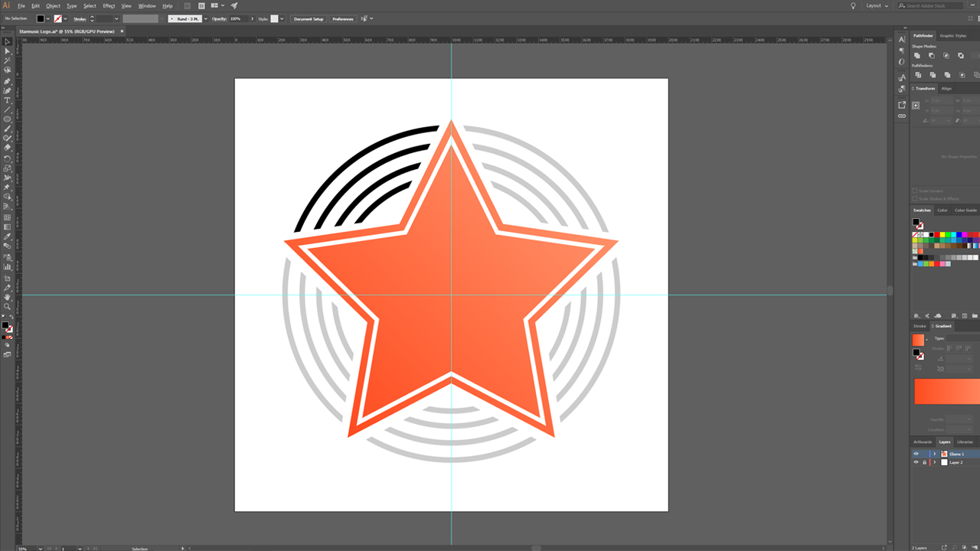The image size is (980, 551).
Task: Select the Zoom magnifier tool
Action: point(7,306)
